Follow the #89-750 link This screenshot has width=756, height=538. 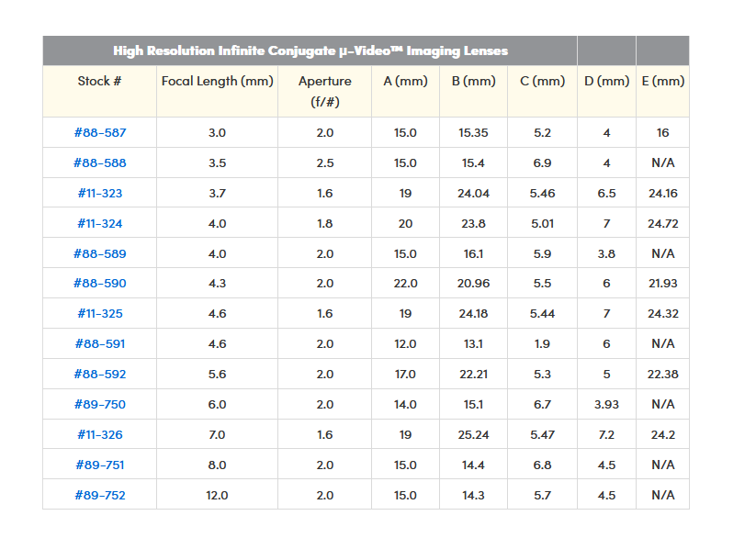pos(100,405)
